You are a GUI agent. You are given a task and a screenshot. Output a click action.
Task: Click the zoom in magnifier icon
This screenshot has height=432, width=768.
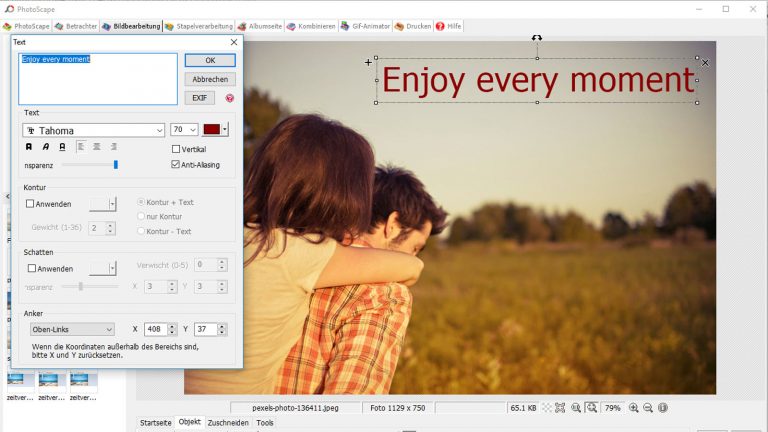coord(632,408)
